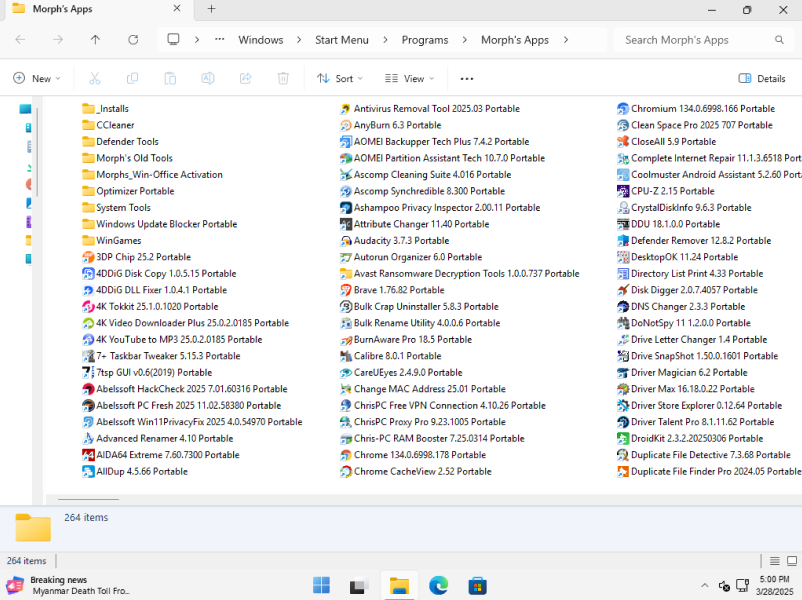Screen dimensions: 802x600
Task: Select the AnyBurn 6.3 Portable icon
Action: tap(346, 125)
